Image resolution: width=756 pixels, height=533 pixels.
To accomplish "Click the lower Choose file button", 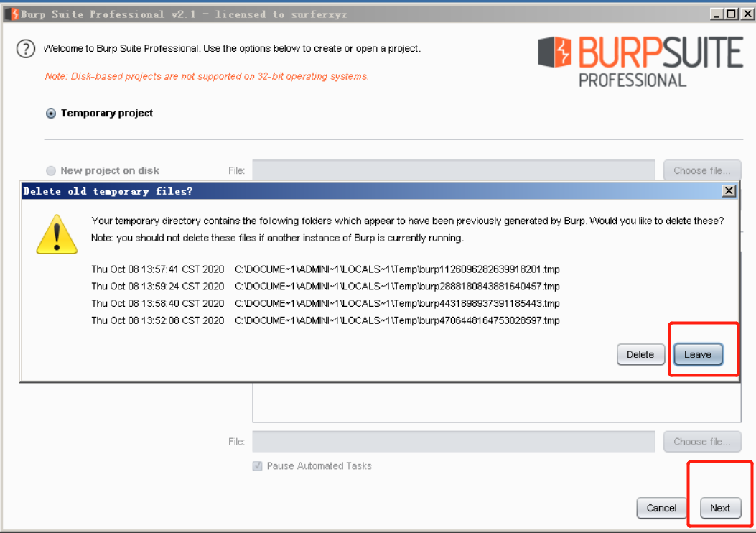I will coord(702,441).
